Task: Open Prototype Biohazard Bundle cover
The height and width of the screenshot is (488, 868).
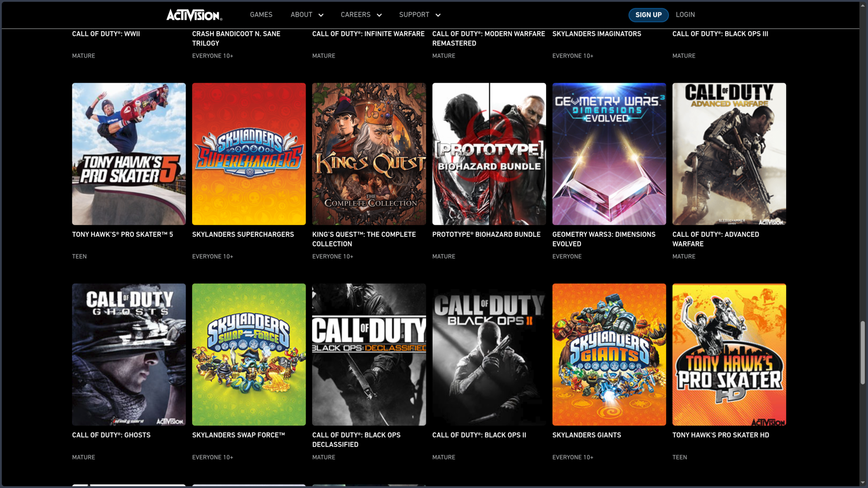Action: coord(489,154)
